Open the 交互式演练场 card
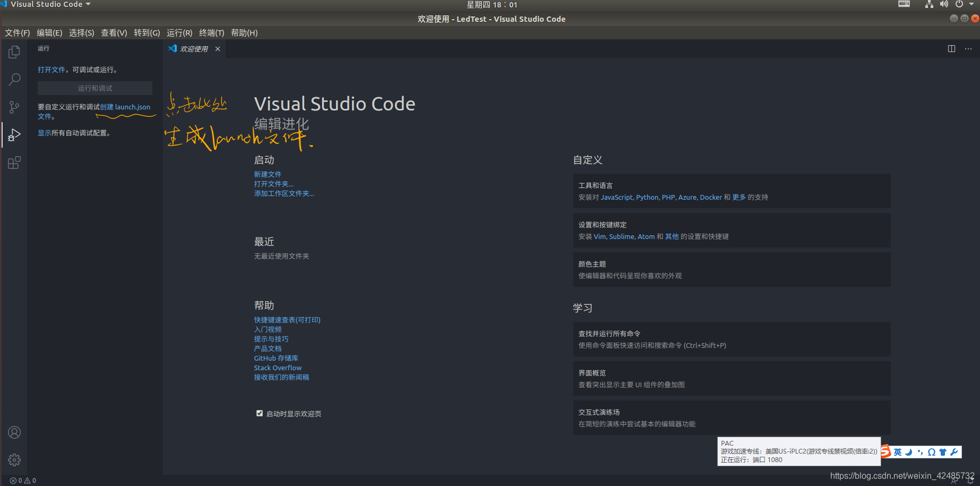Screen dimensions: 980x486 (x=732, y=418)
